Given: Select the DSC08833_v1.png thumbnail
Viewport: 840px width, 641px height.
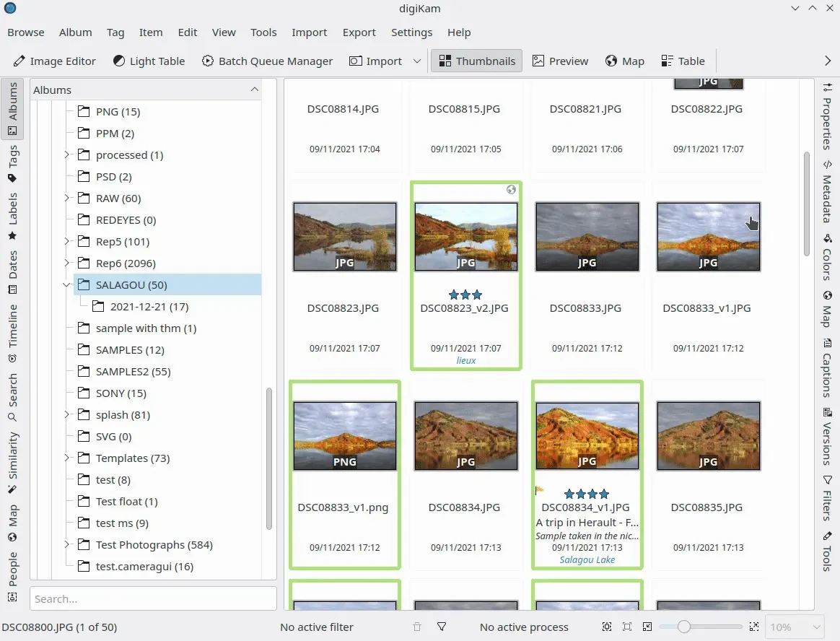Looking at the screenshot, I should tap(344, 437).
